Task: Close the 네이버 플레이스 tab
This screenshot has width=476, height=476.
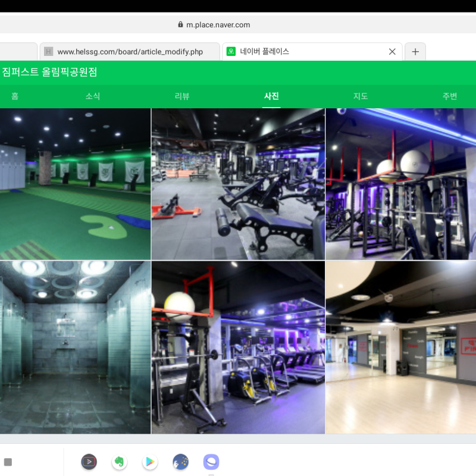Action: pos(392,52)
